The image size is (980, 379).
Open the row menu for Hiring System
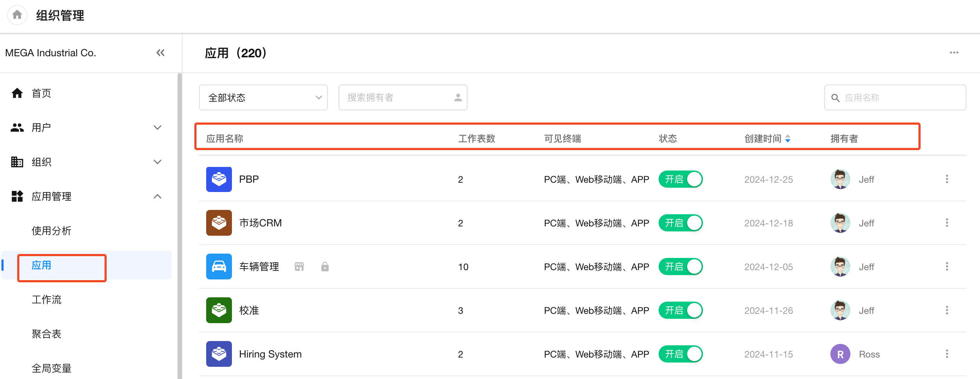tap(946, 354)
